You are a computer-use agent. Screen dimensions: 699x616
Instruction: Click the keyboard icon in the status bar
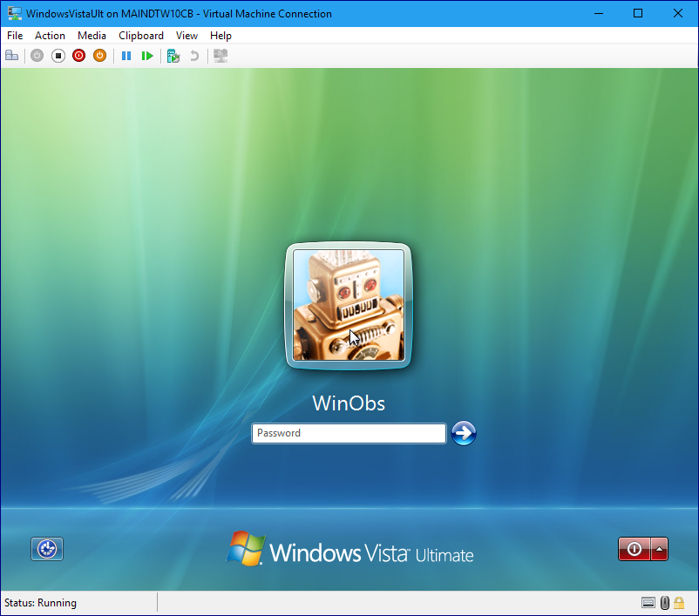coord(648,602)
